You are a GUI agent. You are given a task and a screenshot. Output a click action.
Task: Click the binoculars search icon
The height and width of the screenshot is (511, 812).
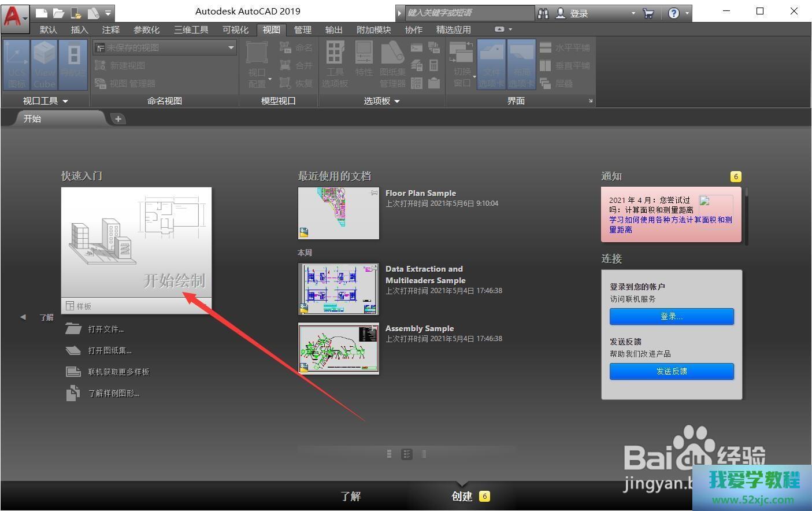pyautogui.click(x=543, y=13)
